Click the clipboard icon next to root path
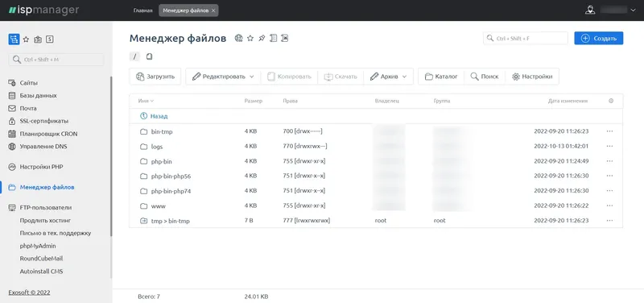This screenshot has width=644, height=303. tap(149, 56)
